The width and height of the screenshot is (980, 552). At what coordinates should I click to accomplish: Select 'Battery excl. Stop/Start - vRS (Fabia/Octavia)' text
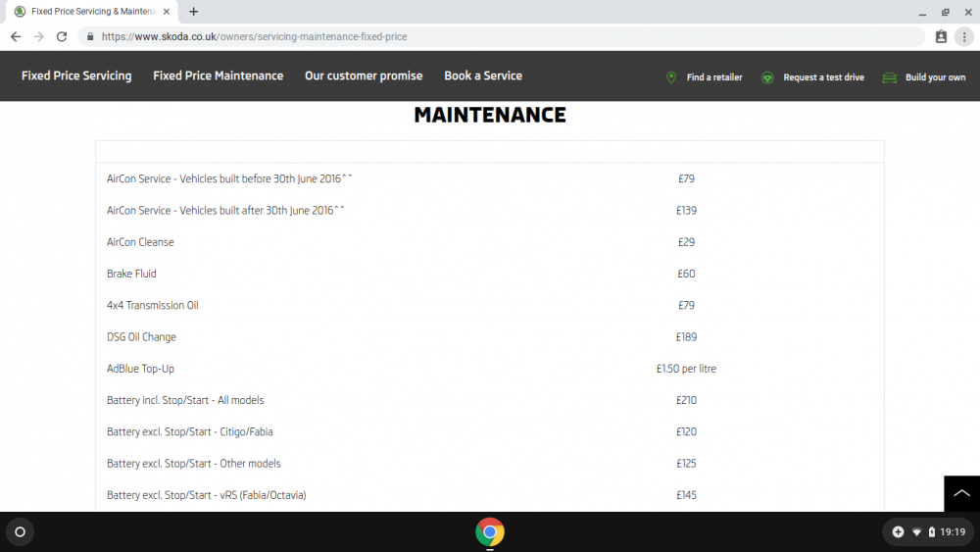click(206, 495)
